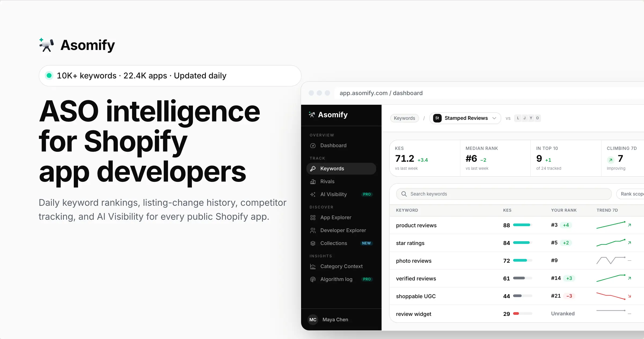This screenshot has height=339, width=644.
Task: Sort by the YOUR RANK column header
Action: (x=564, y=210)
